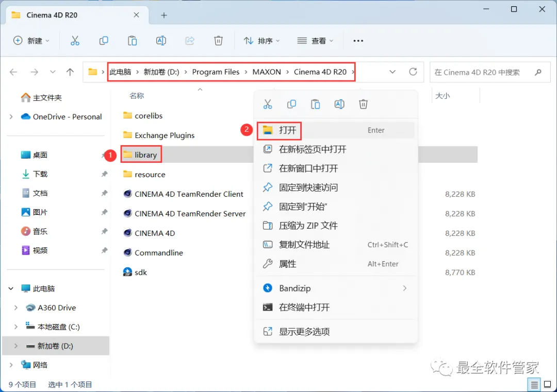
Task: Refresh the current folder view
Action: click(x=413, y=72)
